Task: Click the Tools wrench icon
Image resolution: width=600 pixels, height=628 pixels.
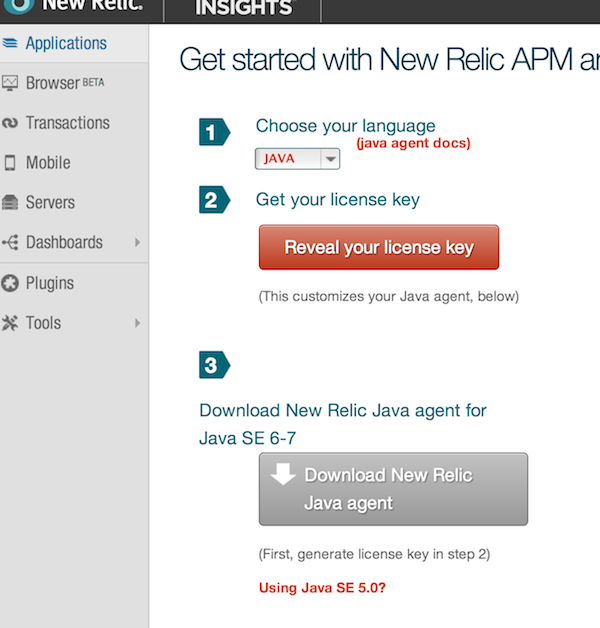Action: pos(10,323)
